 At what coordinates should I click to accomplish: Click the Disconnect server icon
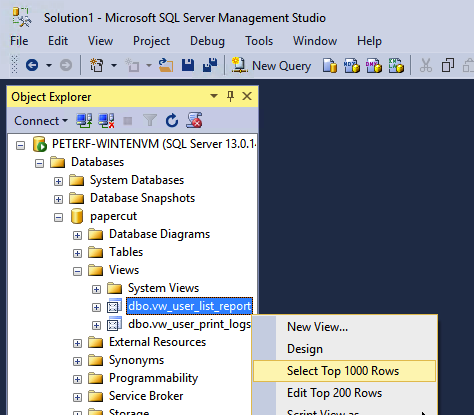tap(106, 120)
